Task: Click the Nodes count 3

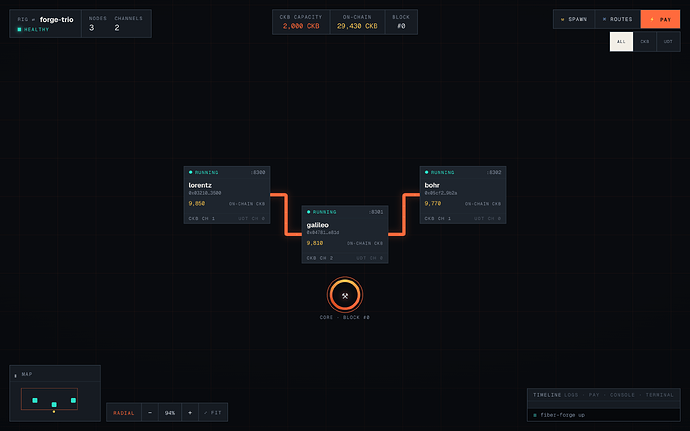Action: click(92, 28)
